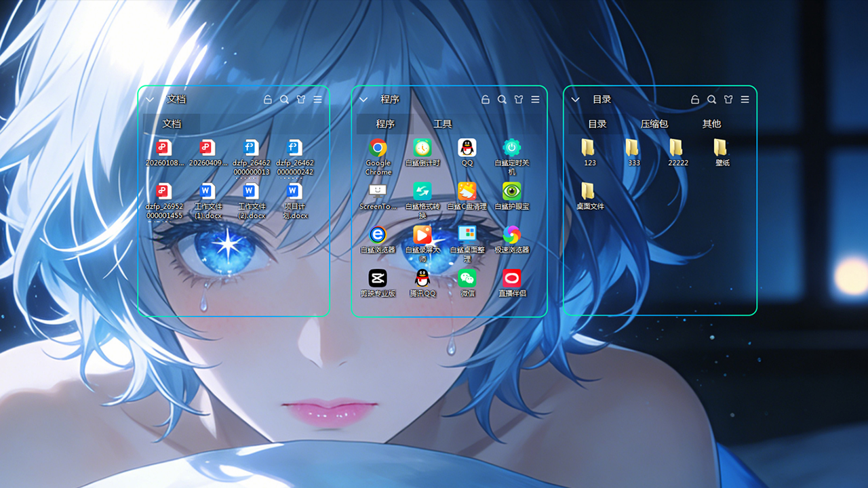Search inside the 程序 panel
Viewport: 868px width, 488px height.
click(502, 99)
